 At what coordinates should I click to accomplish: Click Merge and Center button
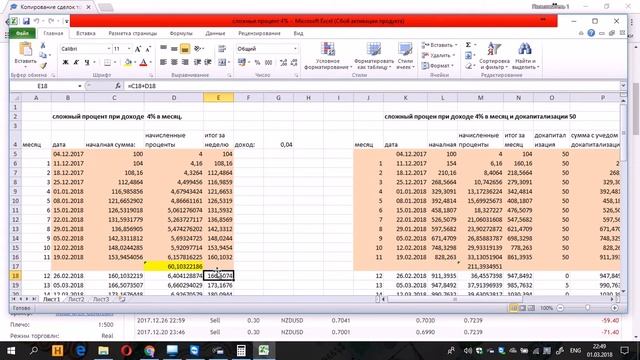point(222,62)
